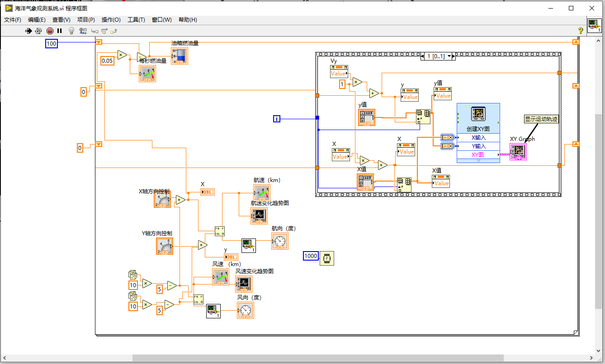Click the Value property of the Vy property node
605x364 pixels.
[x=338, y=74]
